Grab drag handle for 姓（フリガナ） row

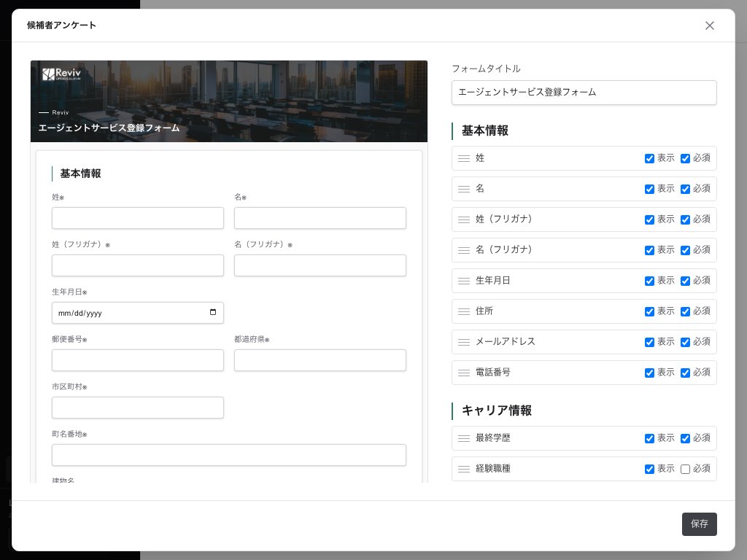[x=463, y=219]
